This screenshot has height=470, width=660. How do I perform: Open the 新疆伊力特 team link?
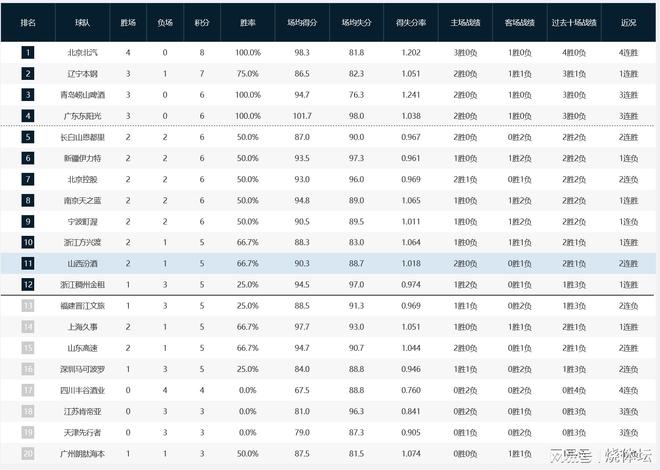pyautogui.click(x=84, y=158)
